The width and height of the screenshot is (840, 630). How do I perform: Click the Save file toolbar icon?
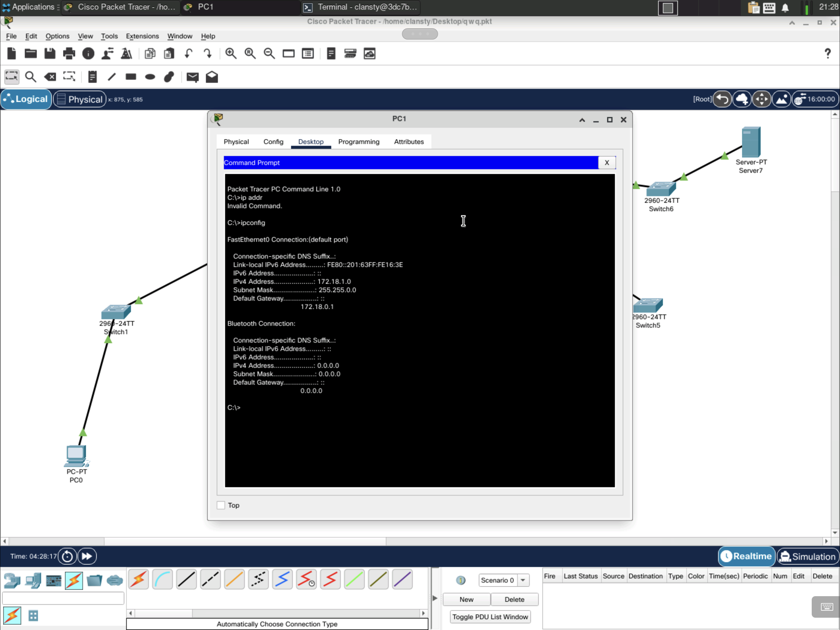pos(50,54)
